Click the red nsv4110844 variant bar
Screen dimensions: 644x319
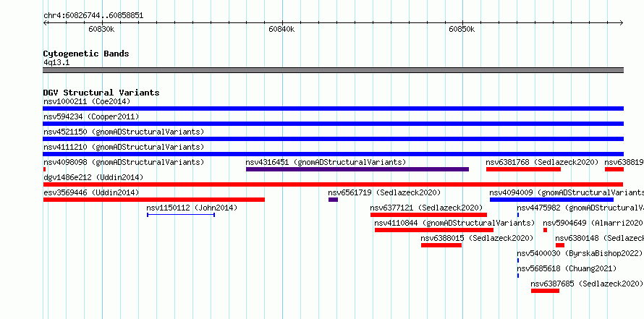click(433, 230)
